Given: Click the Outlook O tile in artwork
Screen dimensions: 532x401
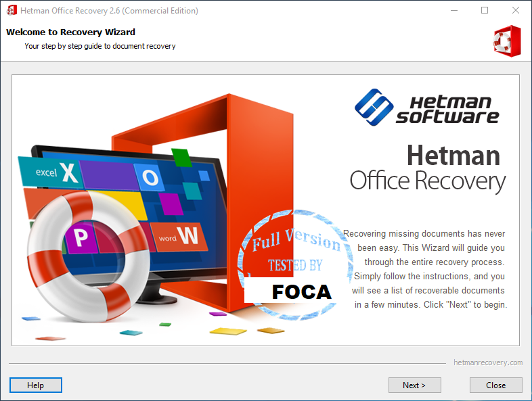Looking at the screenshot, I should (150, 177).
